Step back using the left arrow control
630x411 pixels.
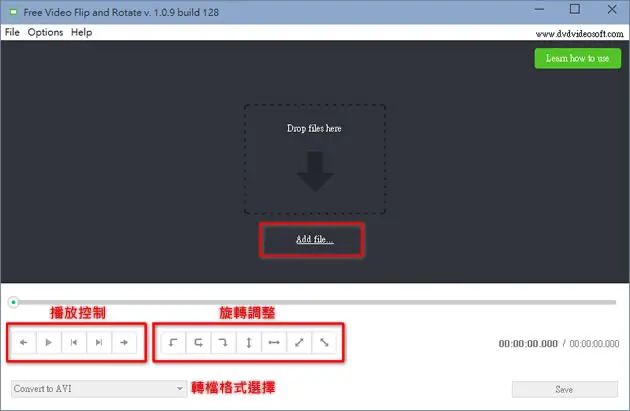pyautogui.click(x=24, y=342)
